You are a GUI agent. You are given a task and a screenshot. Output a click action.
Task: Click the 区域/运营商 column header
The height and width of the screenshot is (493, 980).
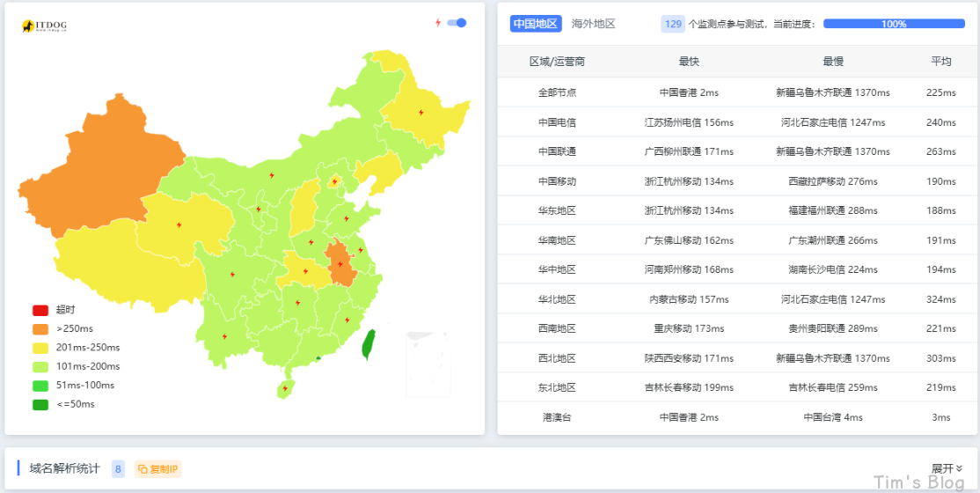(x=558, y=62)
